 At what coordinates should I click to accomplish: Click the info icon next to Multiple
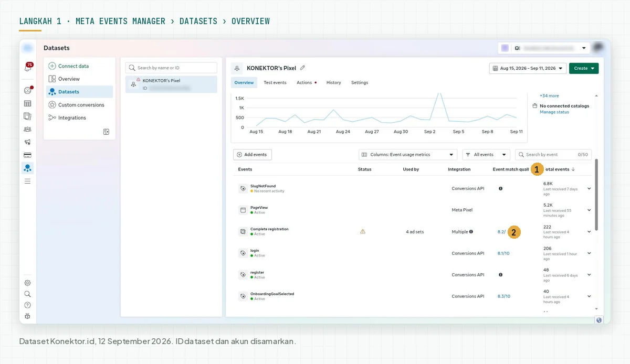click(471, 231)
